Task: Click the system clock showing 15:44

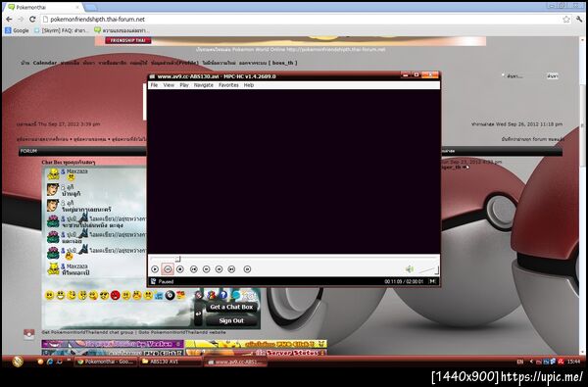Action: pos(573,362)
